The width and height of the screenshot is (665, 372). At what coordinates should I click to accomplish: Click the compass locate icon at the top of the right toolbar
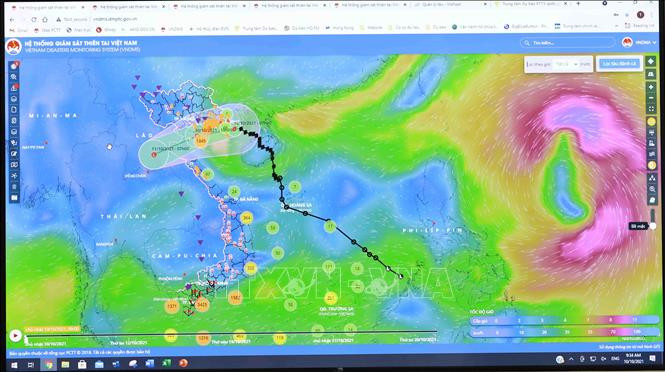point(651,62)
